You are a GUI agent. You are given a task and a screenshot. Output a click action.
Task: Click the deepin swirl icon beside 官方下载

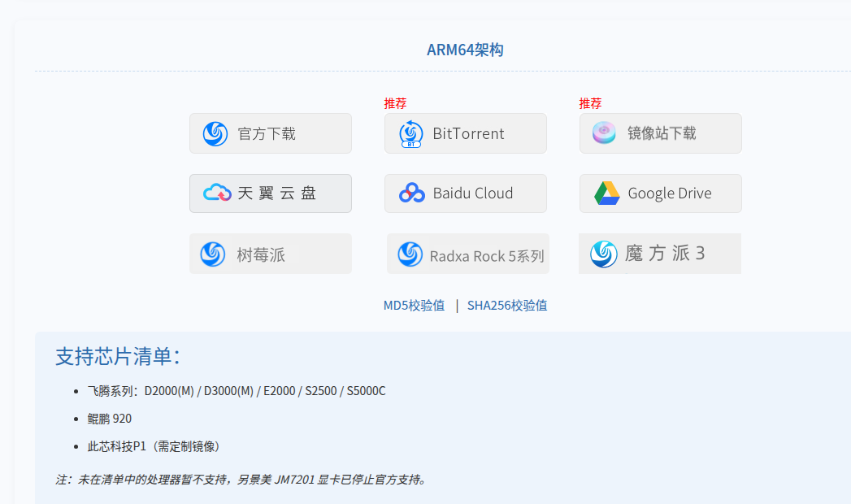coord(215,133)
